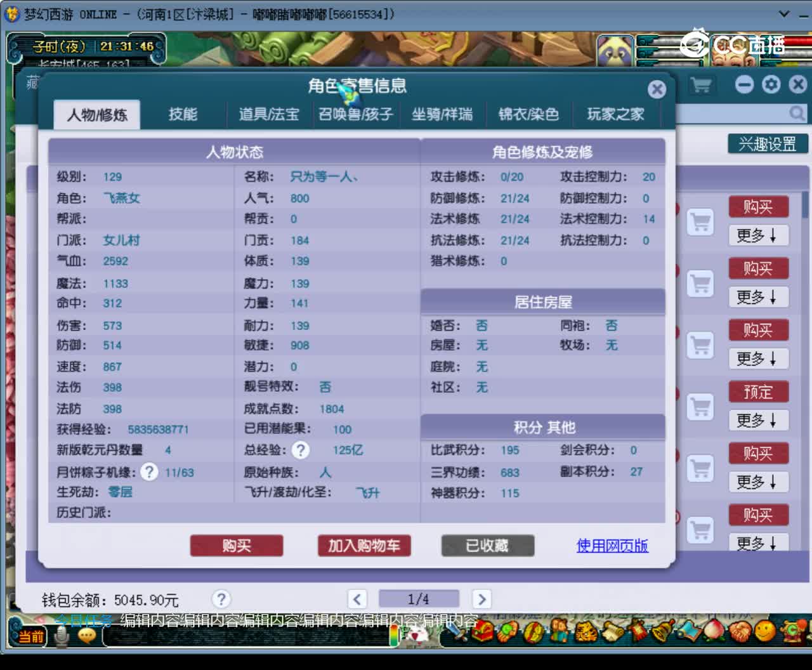Viewport: 812px width, 670px height.
Task: Click the yellow smiley face icon in bottom toolbar
Action: tap(765, 631)
